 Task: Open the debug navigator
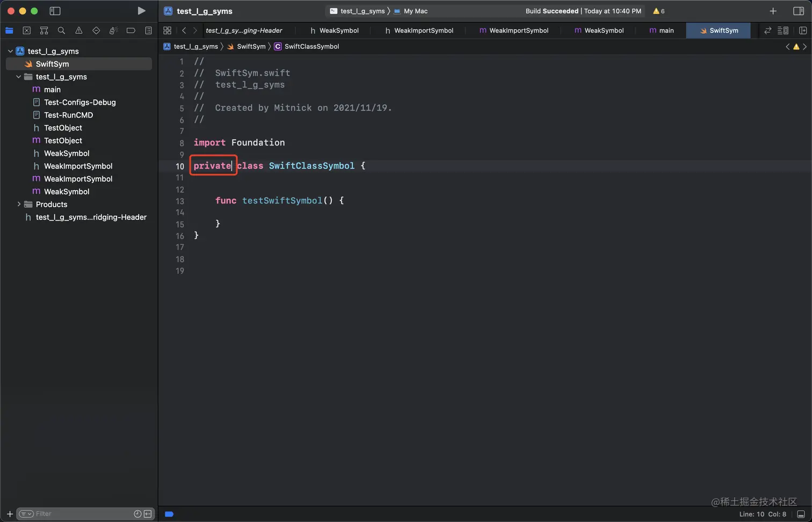113,31
